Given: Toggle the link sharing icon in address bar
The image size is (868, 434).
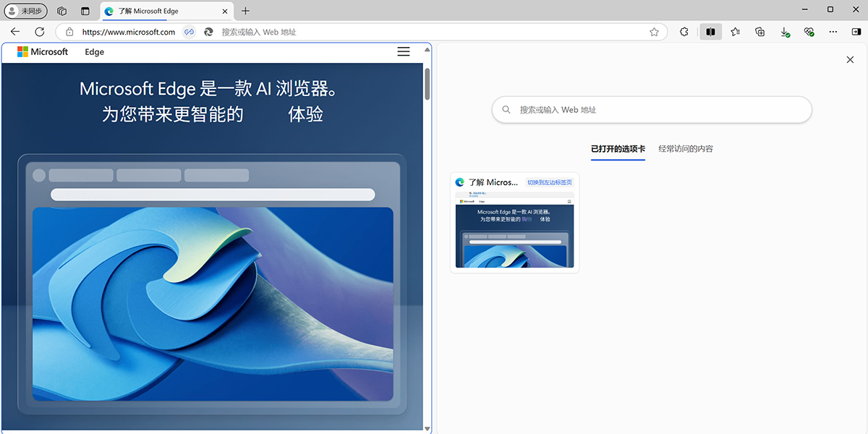Looking at the screenshot, I should click(x=189, y=32).
